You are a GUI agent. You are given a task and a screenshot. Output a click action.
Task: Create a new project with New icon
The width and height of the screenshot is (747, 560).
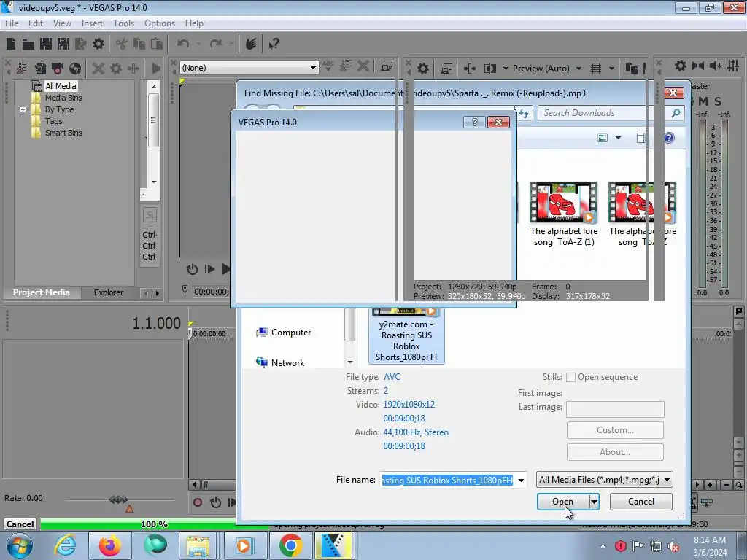11,44
